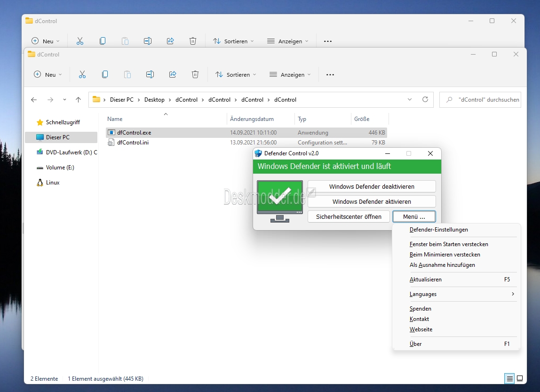
Task: Open Volume (E:) in the navigation pane
Action: point(61,168)
